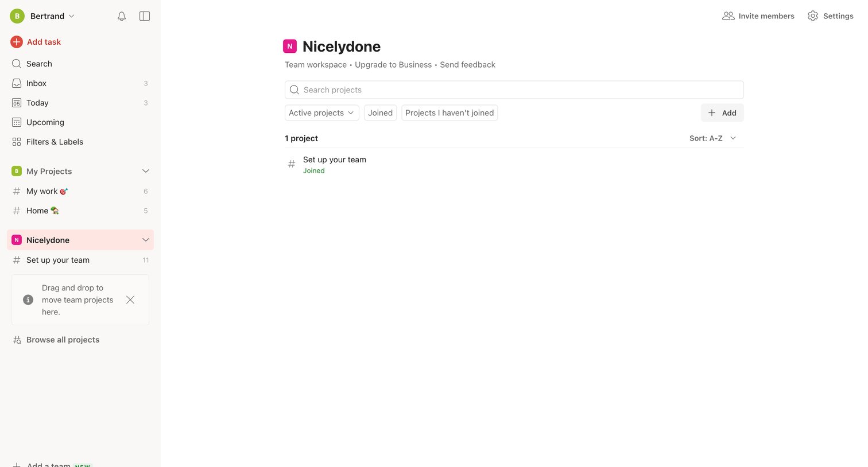Open the My work project
Screen dimensions: 868x467
tap(80, 191)
